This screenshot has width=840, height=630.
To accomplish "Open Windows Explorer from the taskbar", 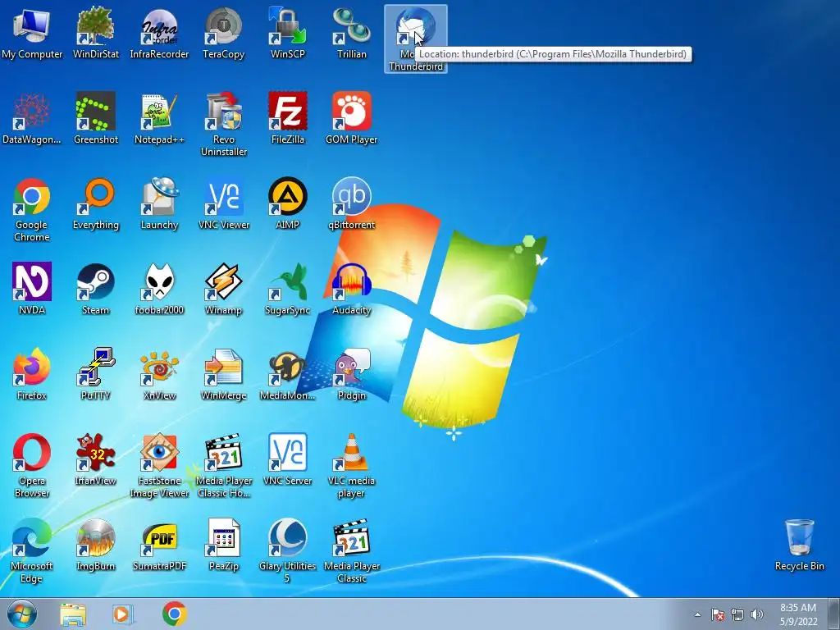I will coord(73,614).
